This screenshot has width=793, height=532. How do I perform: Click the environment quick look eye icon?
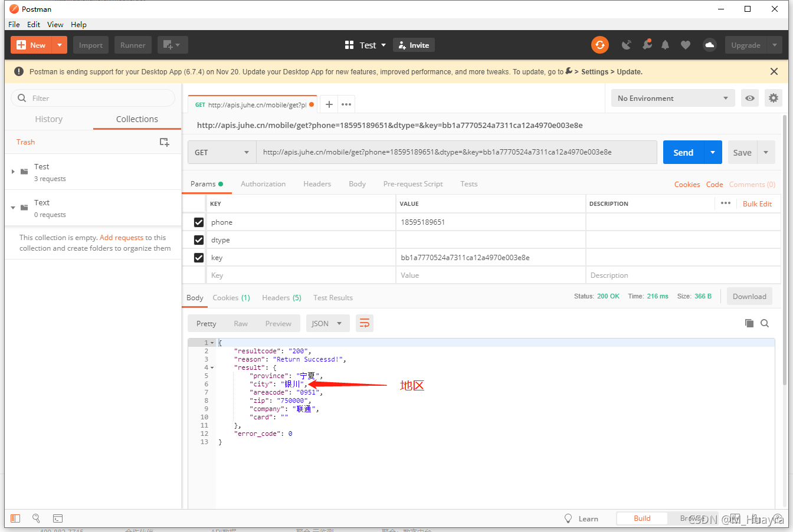coord(749,98)
